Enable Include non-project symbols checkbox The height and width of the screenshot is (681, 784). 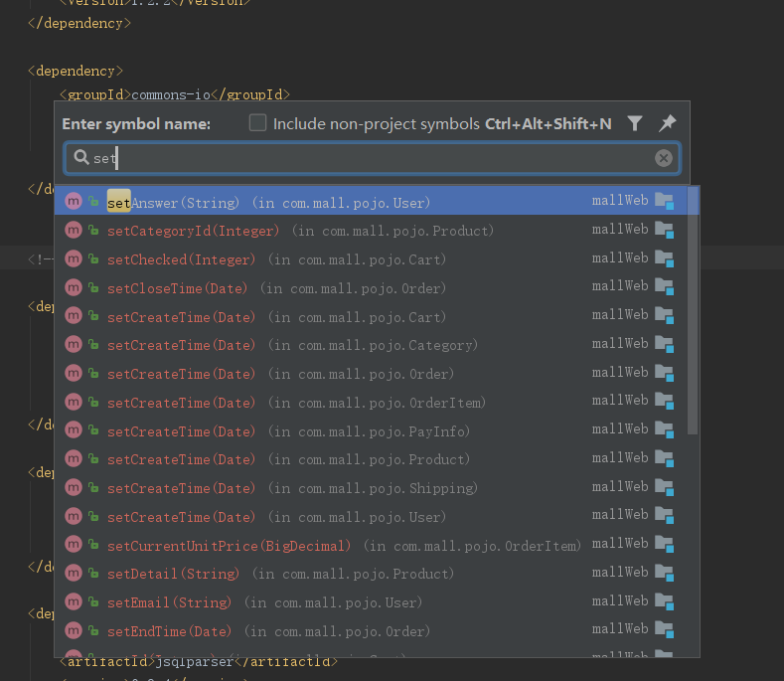(x=257, y=122)
